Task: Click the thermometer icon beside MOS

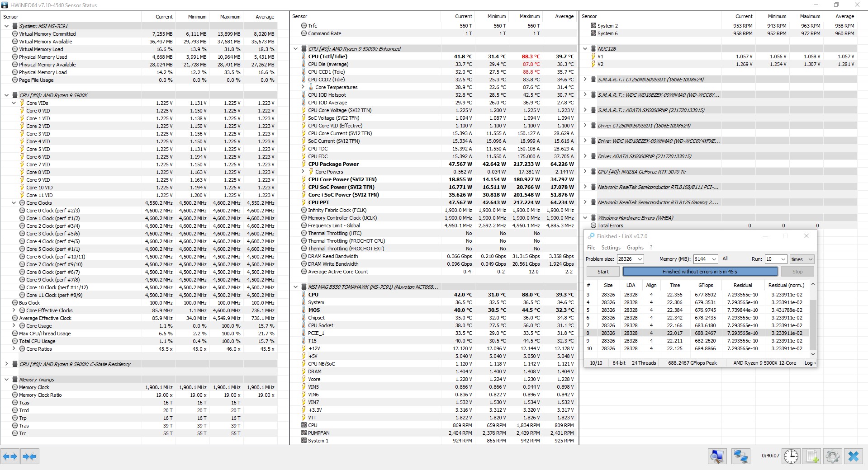Action: pos(304,310)
